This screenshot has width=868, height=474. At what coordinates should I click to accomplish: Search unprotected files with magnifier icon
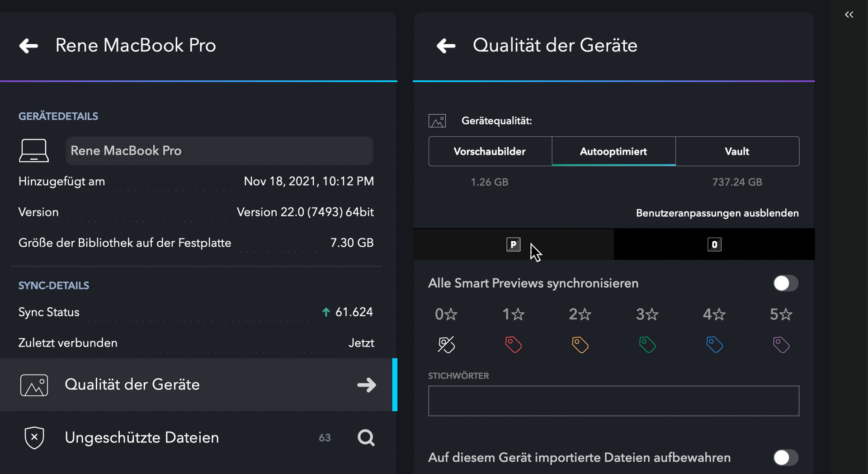coord(366,437)
